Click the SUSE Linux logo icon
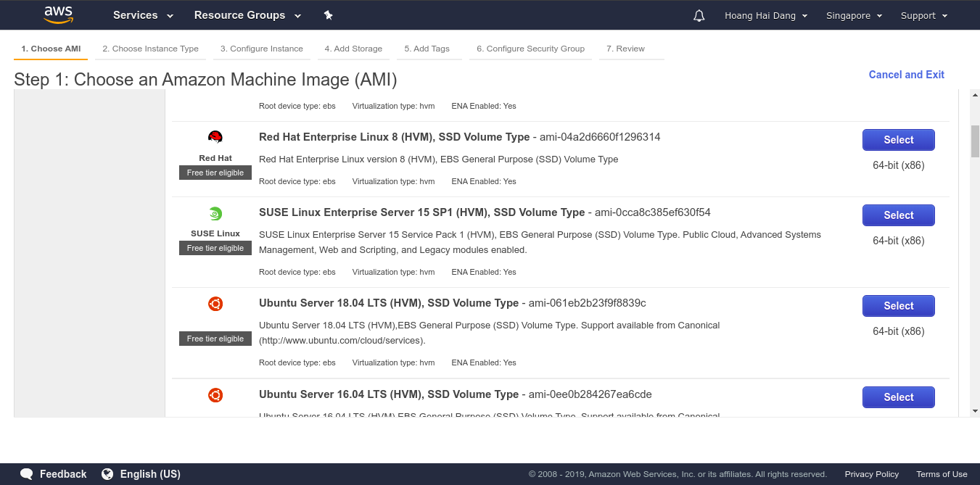This screenshot has height=485, width=980. 215,214
